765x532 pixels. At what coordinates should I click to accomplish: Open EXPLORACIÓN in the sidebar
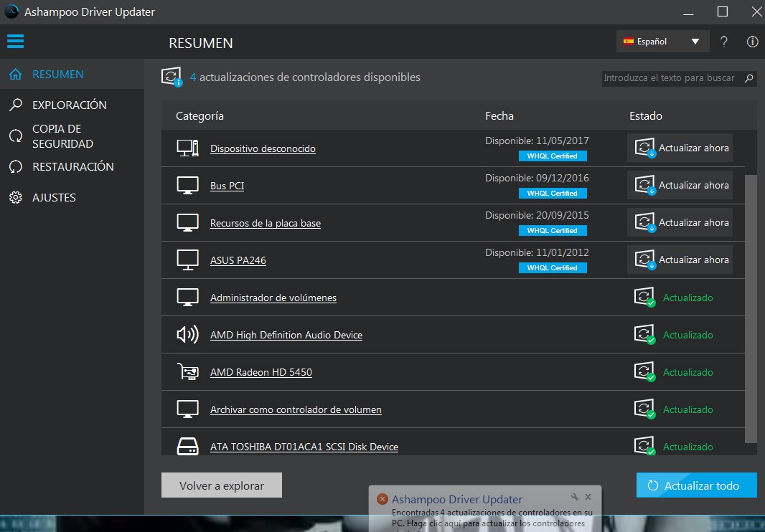click(x=72, y=105)
